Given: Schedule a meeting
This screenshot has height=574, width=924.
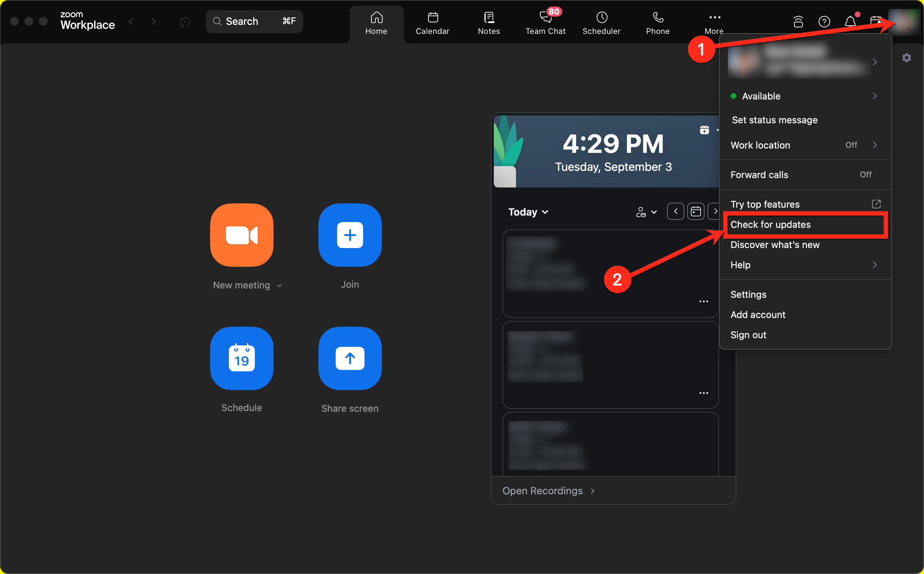Looking at the screenshot, I should [241, 359].
